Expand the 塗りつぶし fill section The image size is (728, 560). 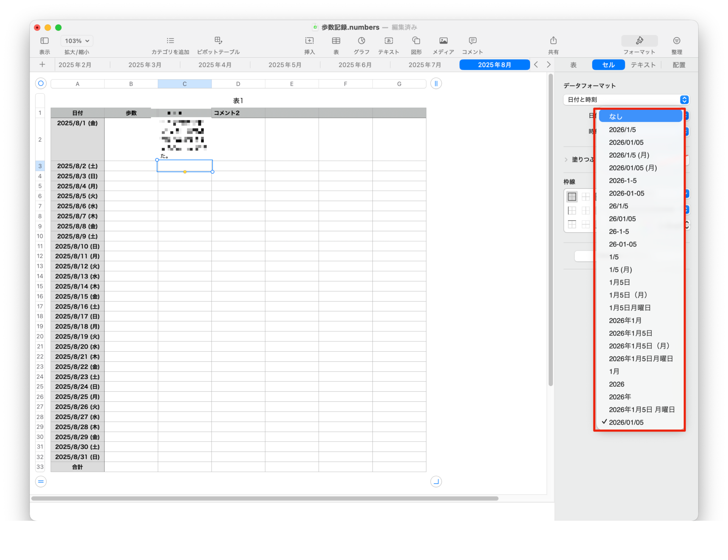[566, 160]
